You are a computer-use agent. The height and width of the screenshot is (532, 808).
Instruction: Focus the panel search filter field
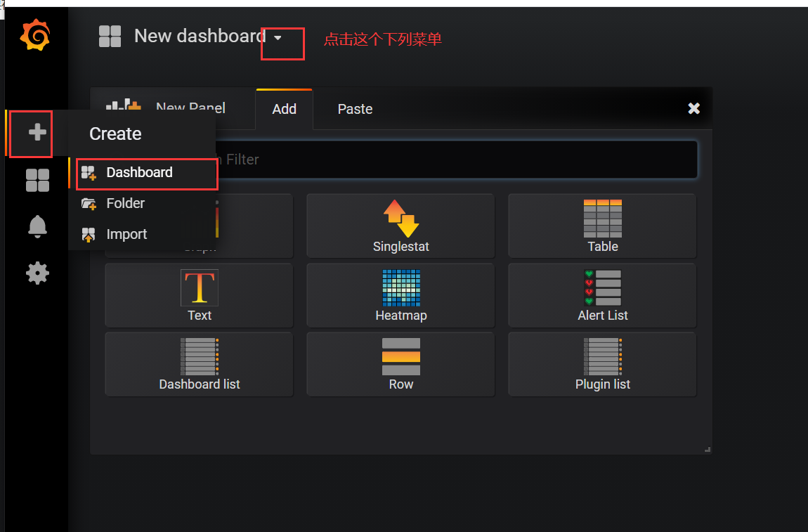click(402, 160)
